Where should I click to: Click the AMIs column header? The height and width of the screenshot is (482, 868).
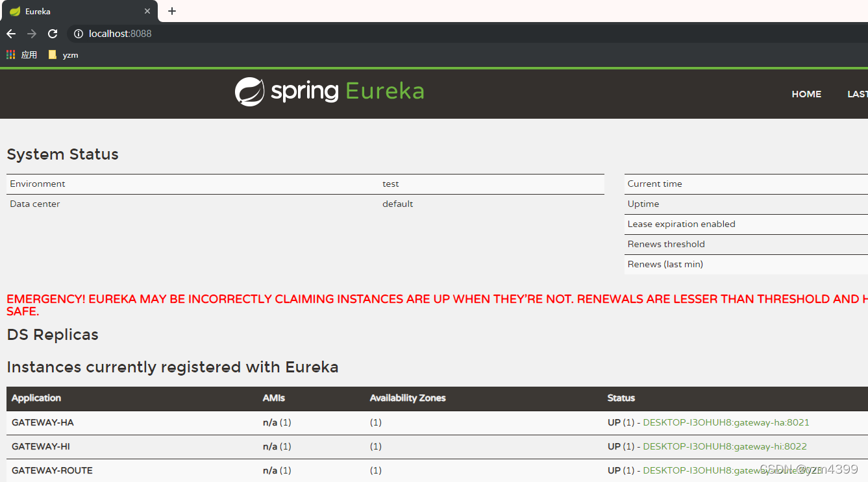[274, 398]
